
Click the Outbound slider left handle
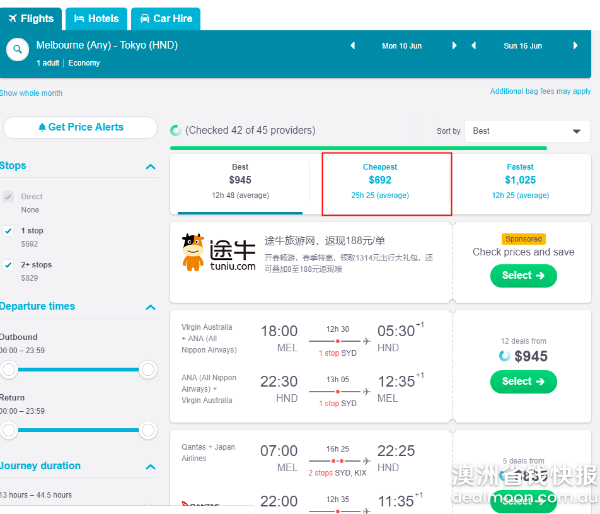8,370
